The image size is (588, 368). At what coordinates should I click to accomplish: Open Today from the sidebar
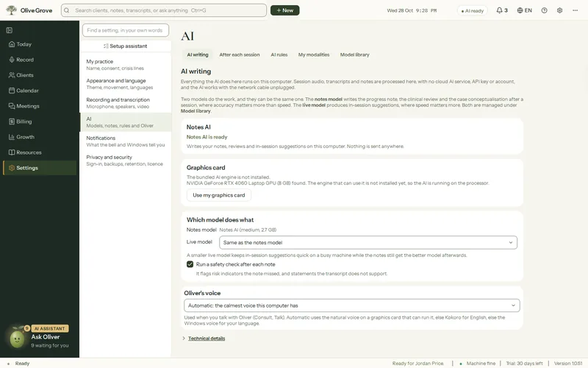[x=40, y=44]
